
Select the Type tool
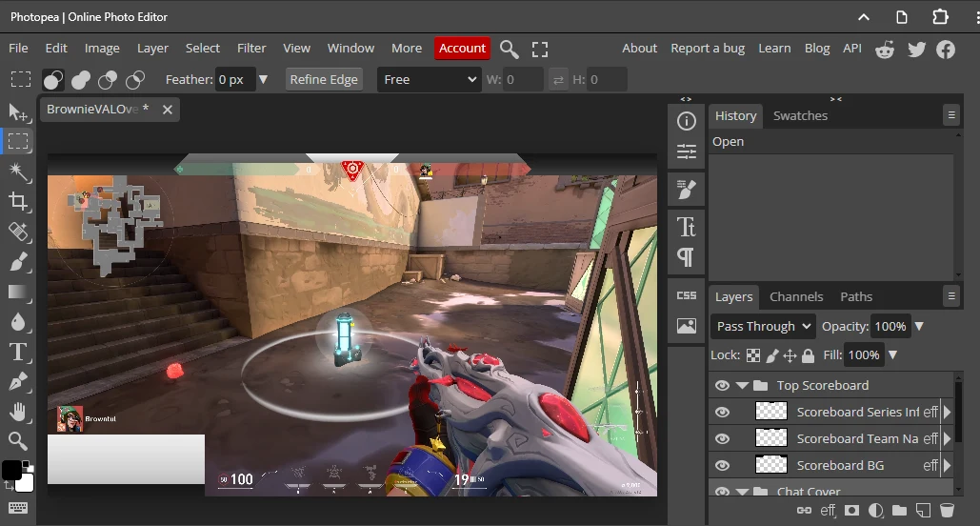(x=18, y=353)
